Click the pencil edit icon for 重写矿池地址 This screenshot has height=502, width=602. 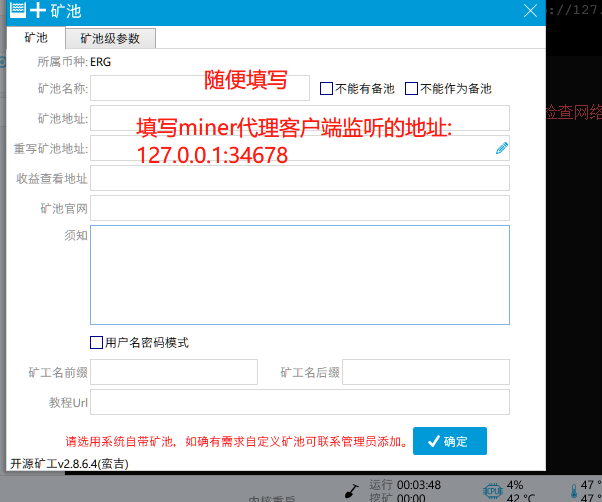pyautogui.click(x=501, y=148)
